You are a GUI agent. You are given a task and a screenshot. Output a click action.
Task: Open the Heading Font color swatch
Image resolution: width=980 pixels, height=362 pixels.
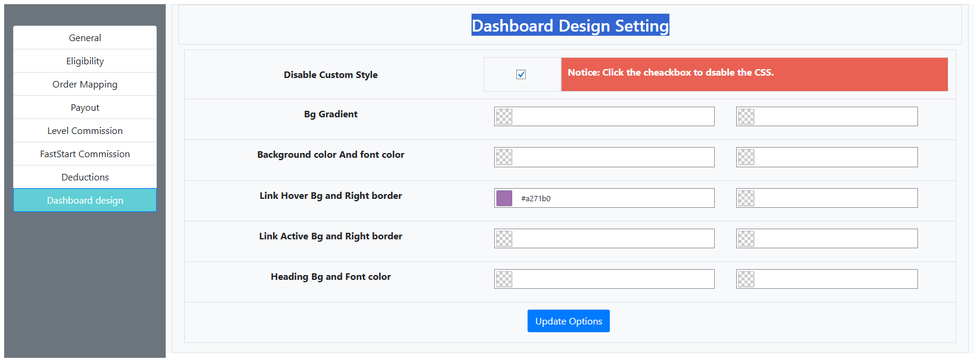coord(746,279)
